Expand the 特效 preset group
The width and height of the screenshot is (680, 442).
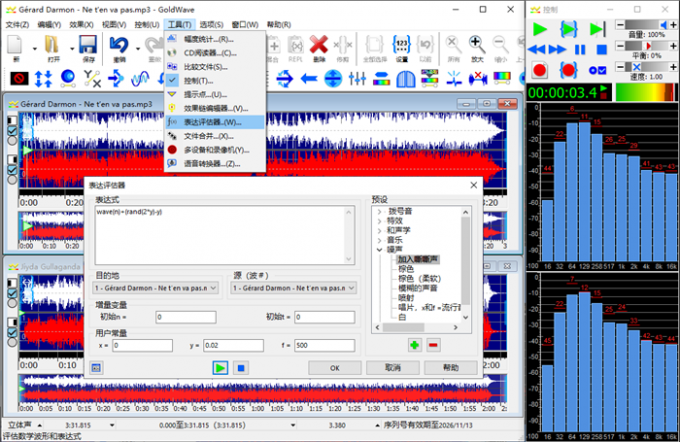pos(379,221)
